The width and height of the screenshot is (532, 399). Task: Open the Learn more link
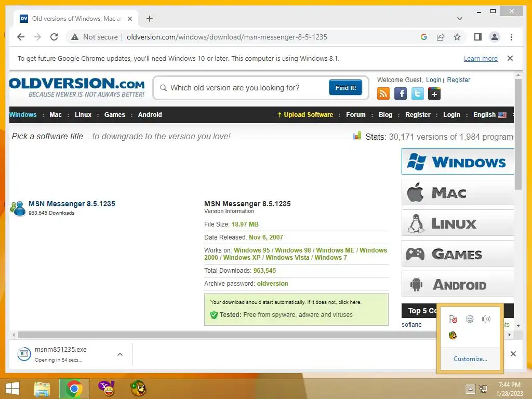click(481, 58)
